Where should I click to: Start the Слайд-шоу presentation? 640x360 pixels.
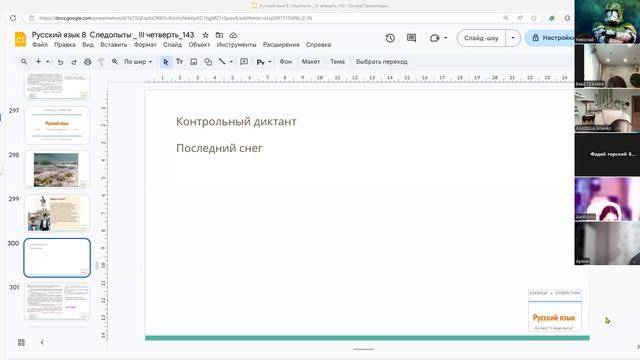pos(481,38)
